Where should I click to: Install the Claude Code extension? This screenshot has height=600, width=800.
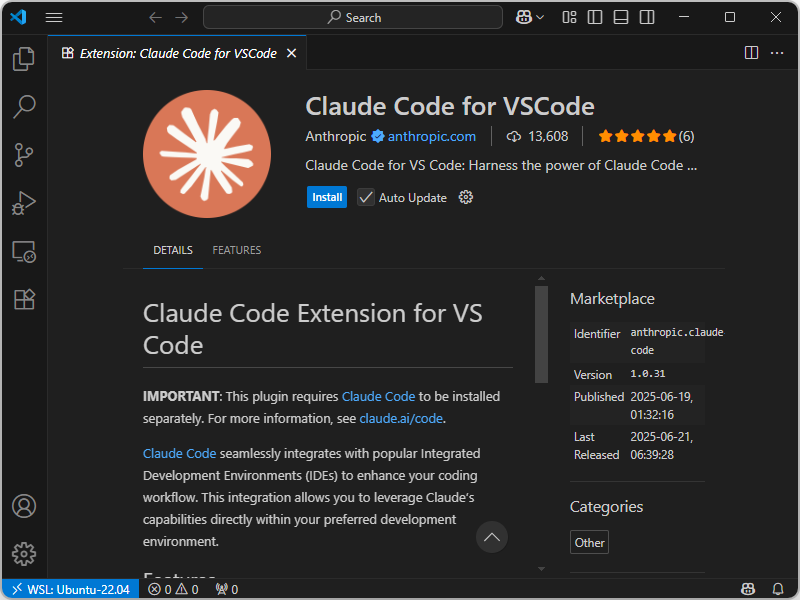pyautogui.click(x=327, y=197)
